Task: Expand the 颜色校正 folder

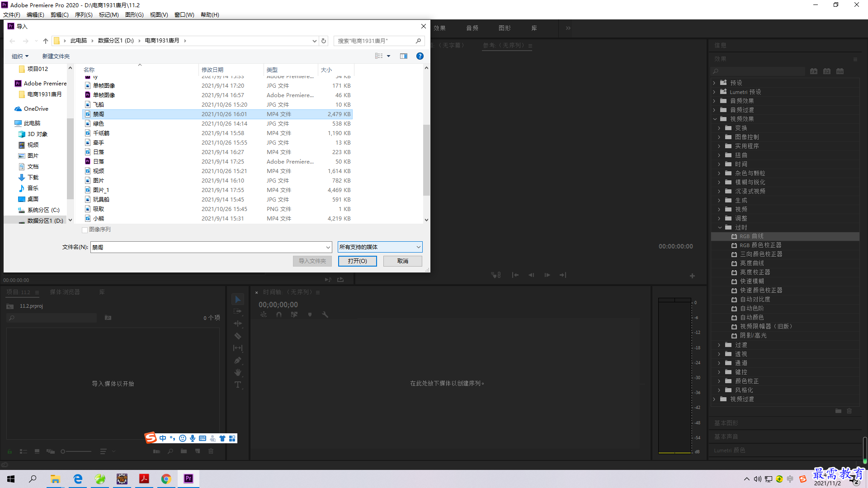Action: [x=719, y=381]
